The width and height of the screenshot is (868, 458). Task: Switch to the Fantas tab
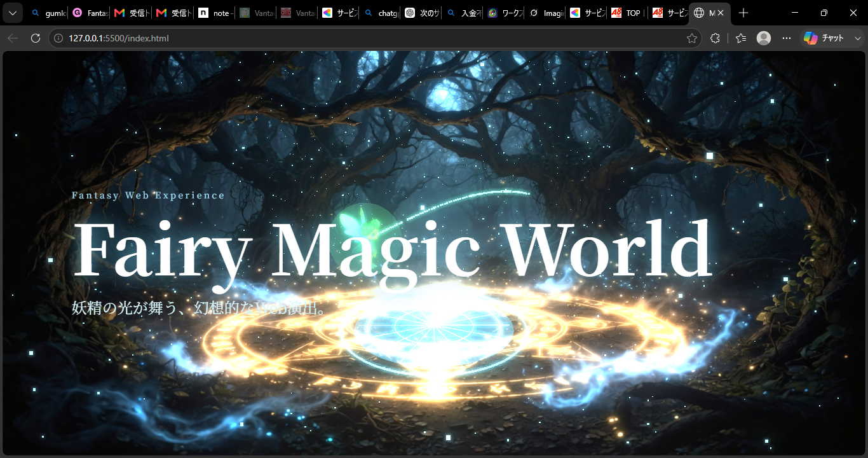(x=90, y=13)
